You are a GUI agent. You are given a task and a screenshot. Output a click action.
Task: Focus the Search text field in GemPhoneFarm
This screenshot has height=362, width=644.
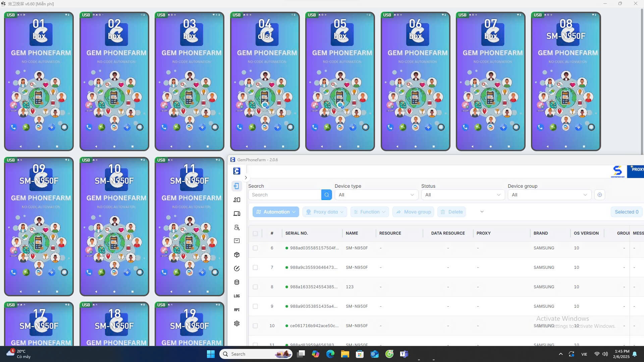pos(284,195)
